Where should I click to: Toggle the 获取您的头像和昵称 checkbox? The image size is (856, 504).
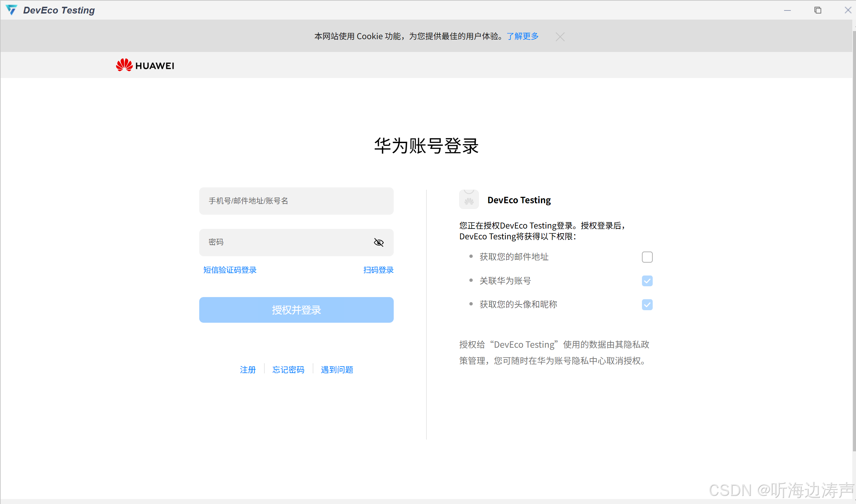coord(647,304)
